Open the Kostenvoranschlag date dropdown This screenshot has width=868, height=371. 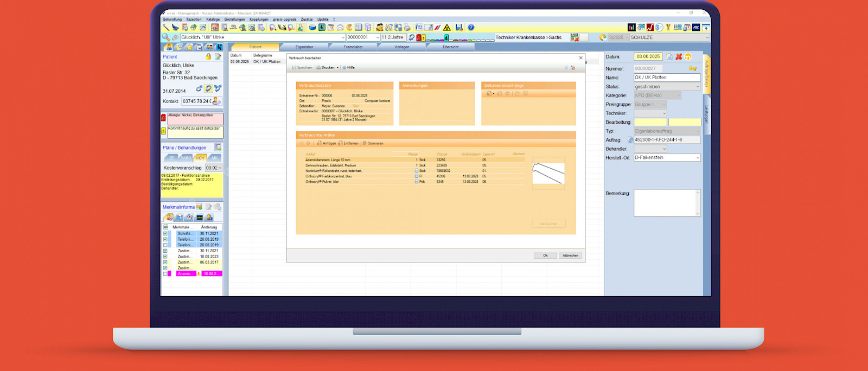[220, 168]
